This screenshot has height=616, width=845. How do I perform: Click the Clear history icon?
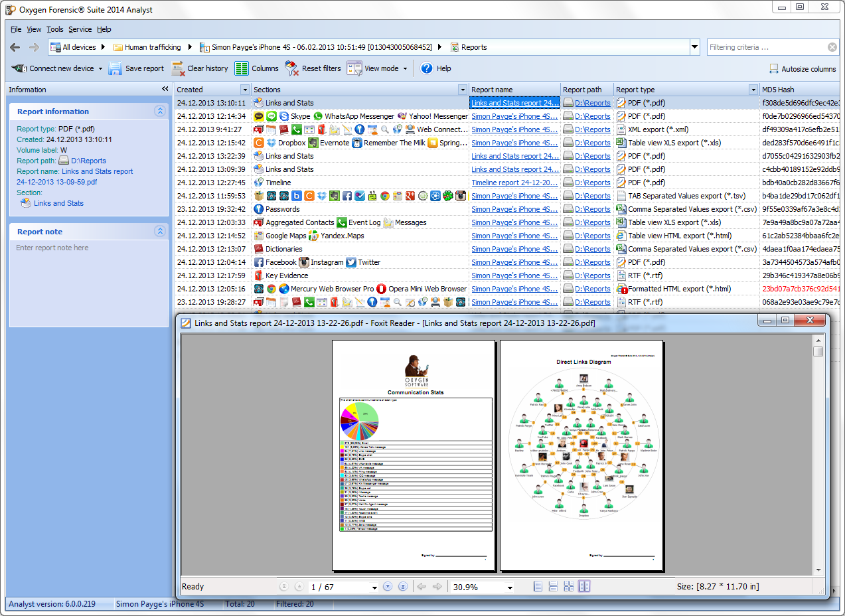177,68
